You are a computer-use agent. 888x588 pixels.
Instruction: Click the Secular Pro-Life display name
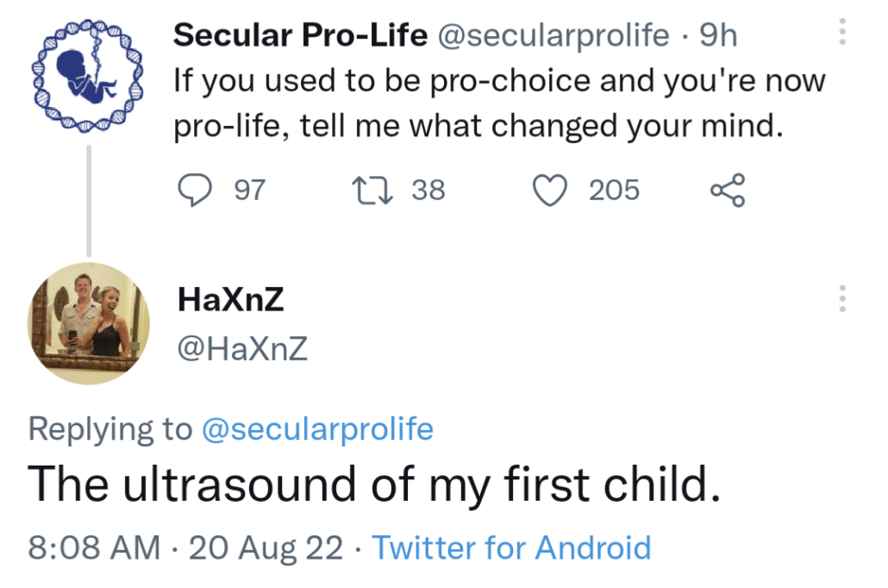click(x=300, y=35)
